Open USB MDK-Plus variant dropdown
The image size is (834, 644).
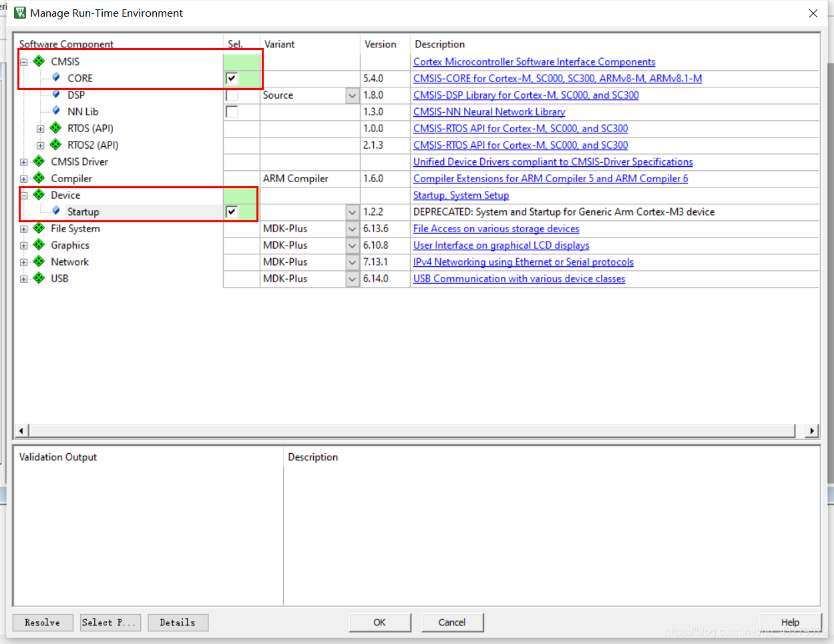coord(353,279)
